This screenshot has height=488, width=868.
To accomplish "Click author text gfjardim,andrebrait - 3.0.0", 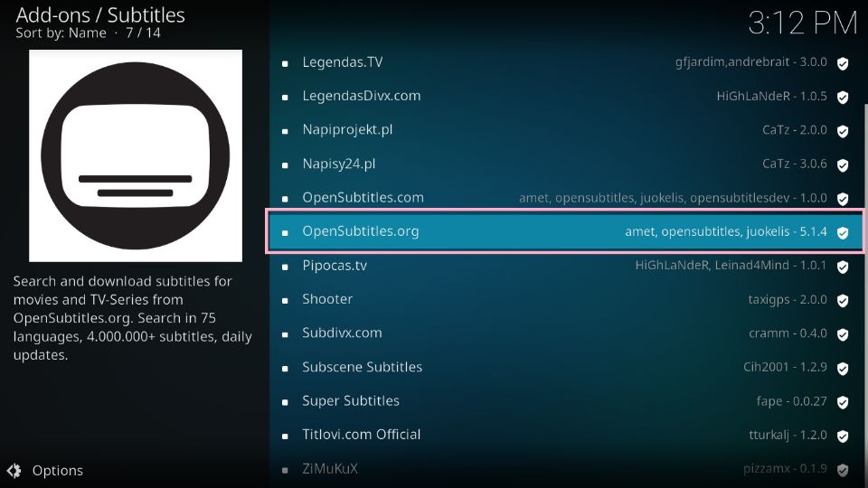I will pyautogui.click(x=751, y=62).
